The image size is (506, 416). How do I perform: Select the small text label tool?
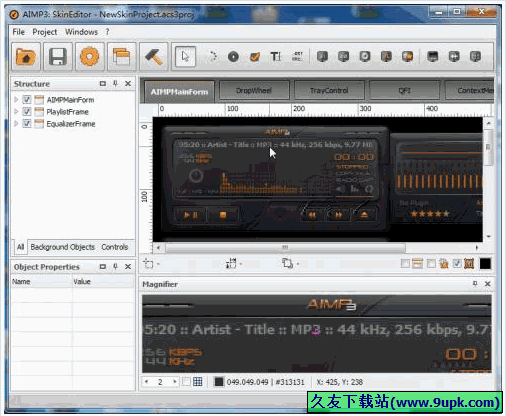click(297, 56)
